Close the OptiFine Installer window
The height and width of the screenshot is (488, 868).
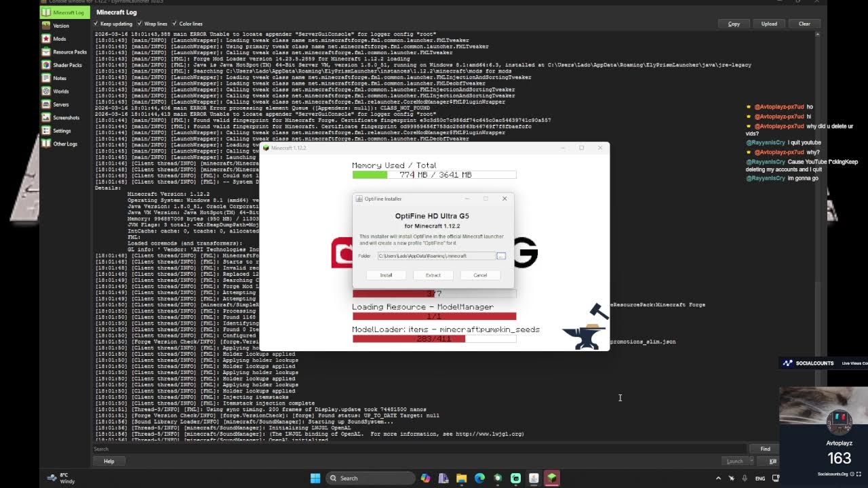click(x=505, y=199)
